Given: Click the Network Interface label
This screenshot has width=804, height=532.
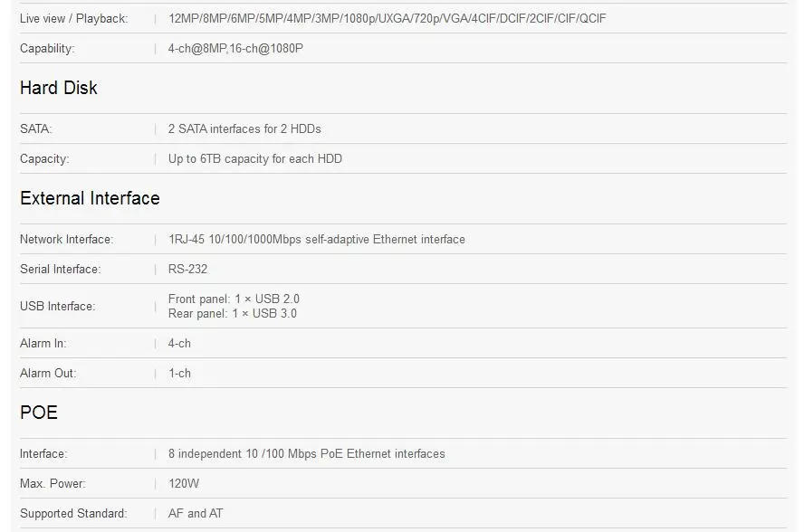Looking at the screenshot, I should coord(67,240).
